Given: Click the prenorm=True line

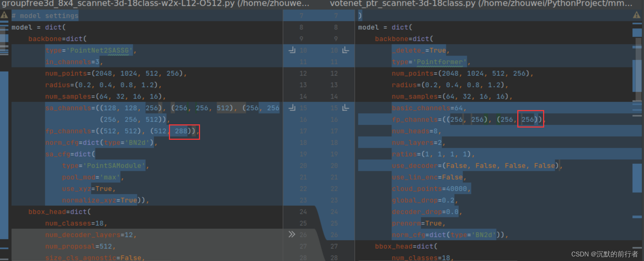Looking at the screenshot, I should pos(419,223).
